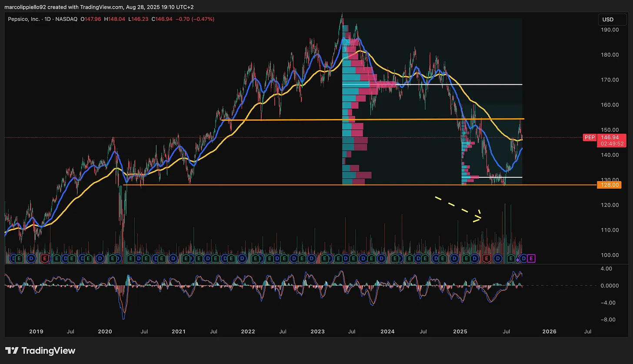Click the 170.00 price axis label
This screenshot has height=364, width=633.
pyautogui.click(x=610, y=80)
